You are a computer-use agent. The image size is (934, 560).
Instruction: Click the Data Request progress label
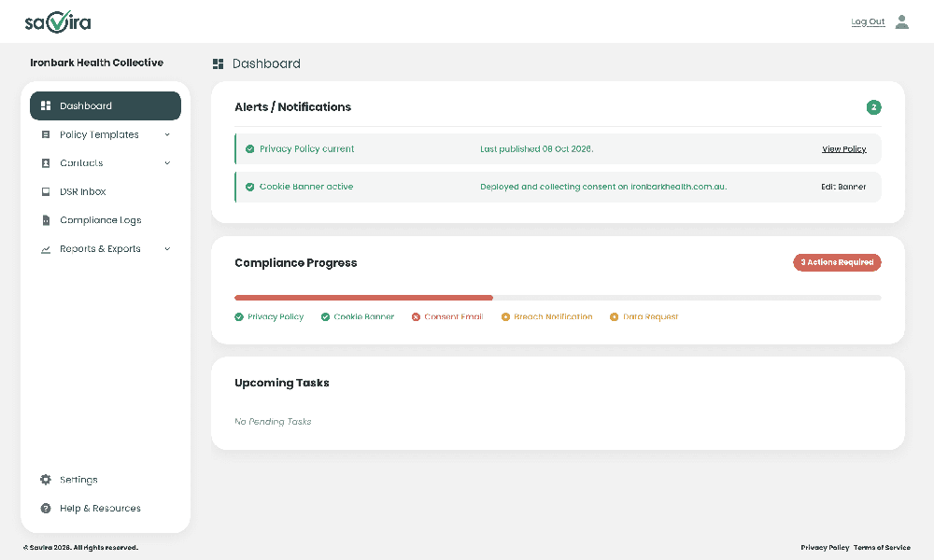[x=650, y=317]
